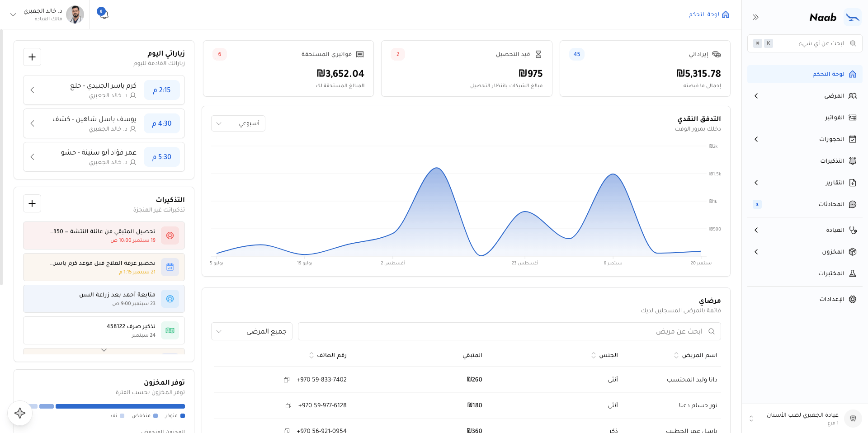868x433 pixels.
Task: Click the AI sparkle floating button
Action: click(x=20, y=413)
